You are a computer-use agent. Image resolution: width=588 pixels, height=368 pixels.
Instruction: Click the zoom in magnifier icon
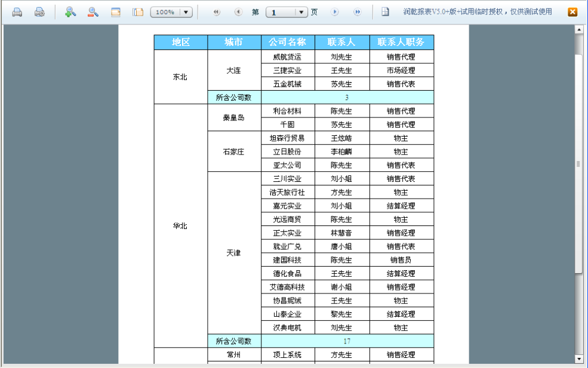point(70,12)
